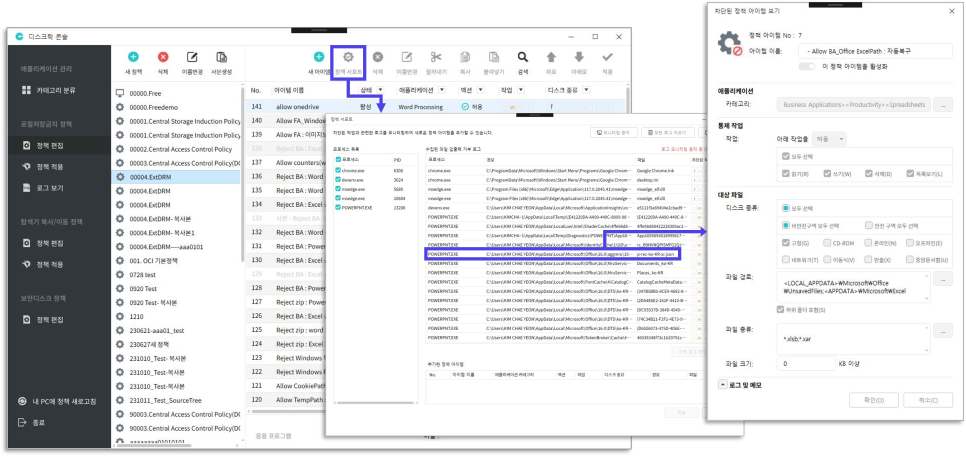Image resolution: width=966 pixels, height=456 pixels.
Task: Check the CD-ROM disk type checkbox
Action: point(827,243)
